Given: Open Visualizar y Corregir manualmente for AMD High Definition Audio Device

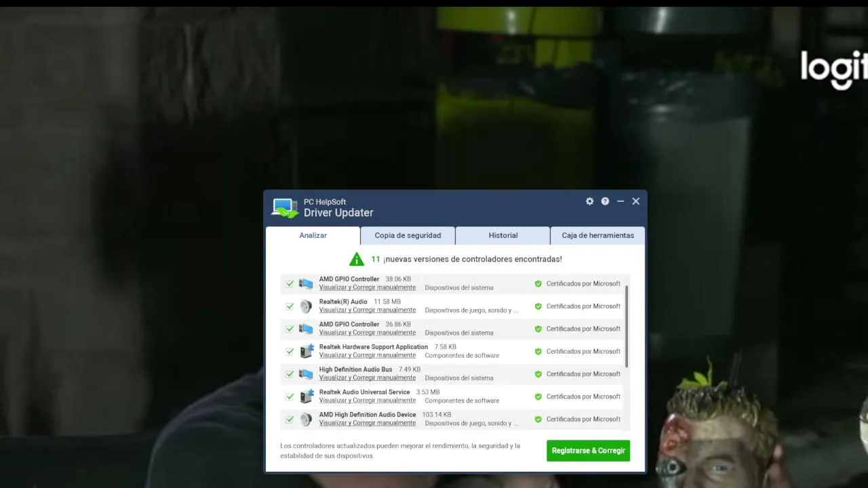Looking at the screenshot, I should pos(368,423).
